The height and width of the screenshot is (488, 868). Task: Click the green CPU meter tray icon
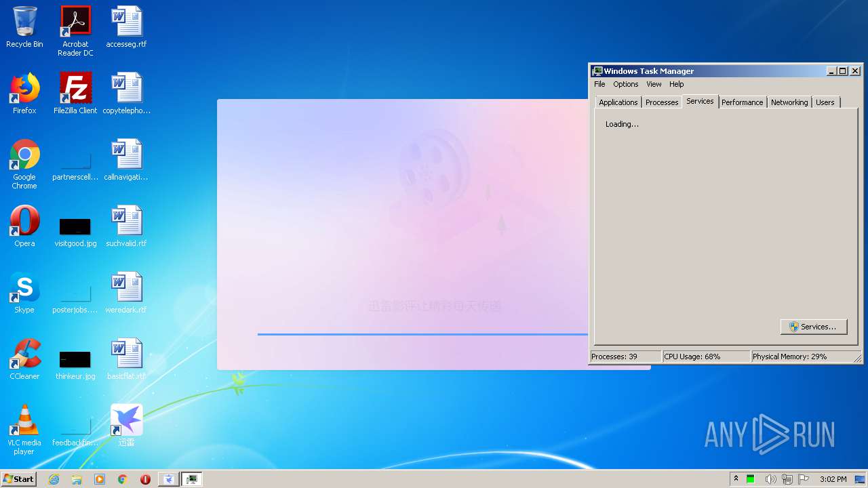coord(751,479)
